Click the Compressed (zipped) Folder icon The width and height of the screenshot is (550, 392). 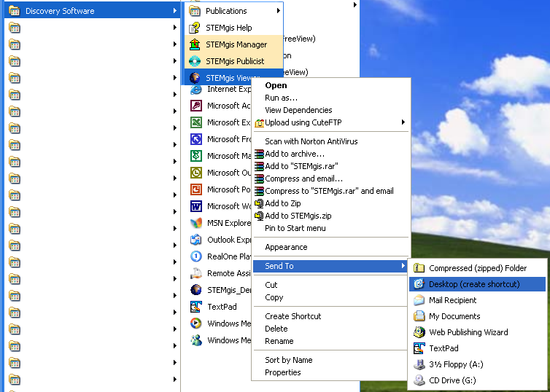[419, 268]
